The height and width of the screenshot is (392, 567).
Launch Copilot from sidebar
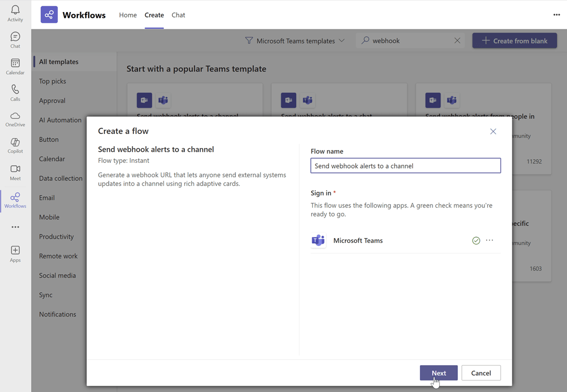coord(15,146)
